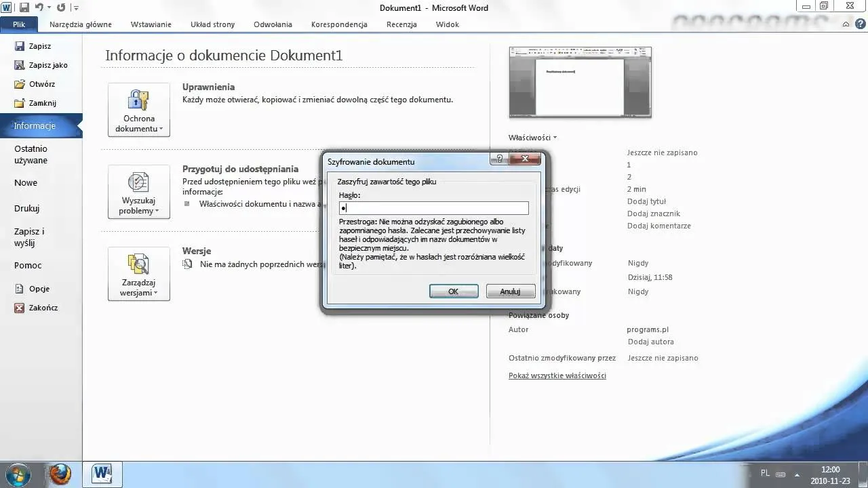The height and width of the screenshot is (488, 868).
Task: Expand Wyszukaj problemy dropdown arrow
Action: point(157,211)
